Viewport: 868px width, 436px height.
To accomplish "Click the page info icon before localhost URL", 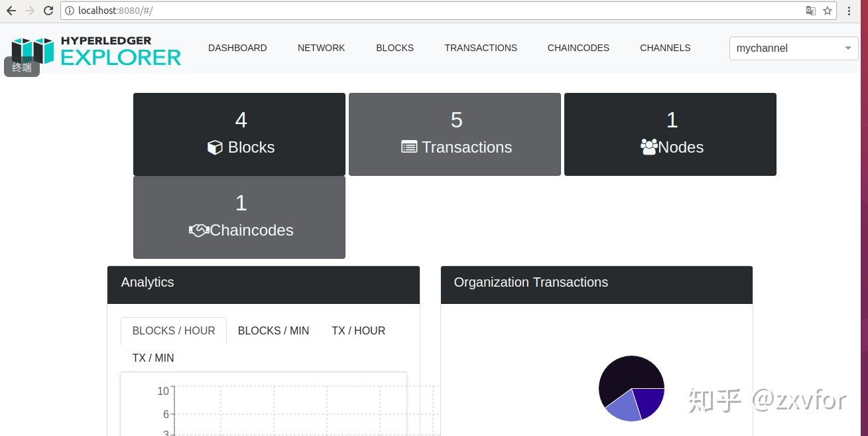I will [x=69, y=11].
